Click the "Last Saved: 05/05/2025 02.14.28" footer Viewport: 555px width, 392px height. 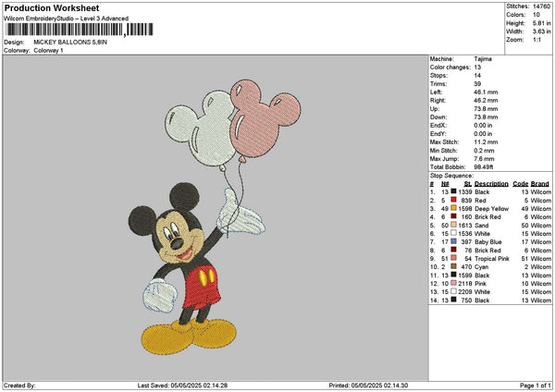coord(182,386)
